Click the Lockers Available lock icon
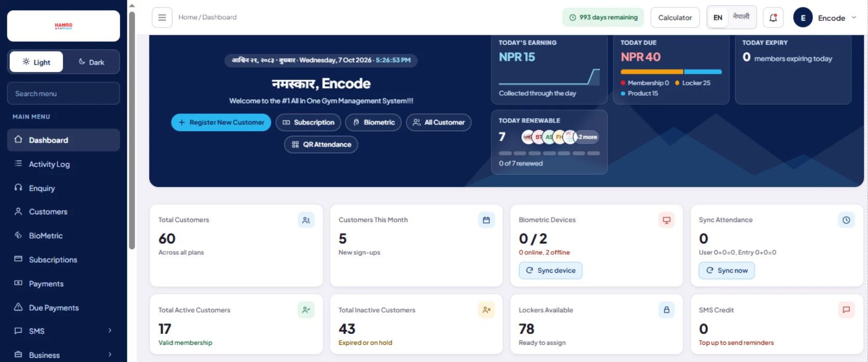This screenshot has height=362, width=868. [666, 310]
